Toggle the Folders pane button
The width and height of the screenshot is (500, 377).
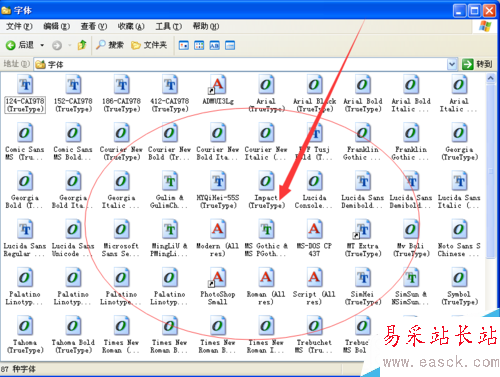149,45
